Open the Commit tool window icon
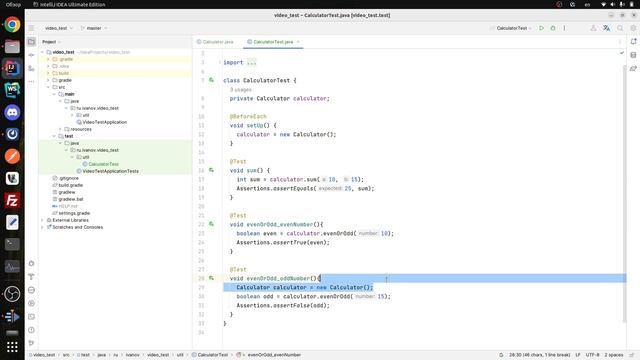640x360 pixels. click(31, 55)
